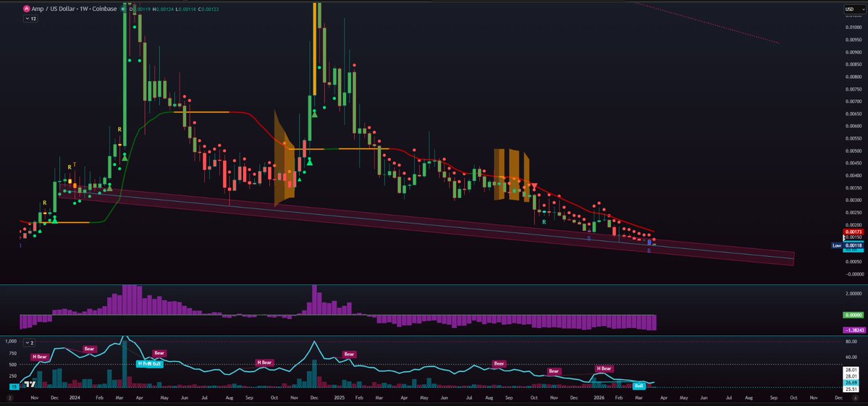868x406 pixels.
Task: Click the 0.00300 price scale value
Action: pyautogui.click(x=853, y=200)
